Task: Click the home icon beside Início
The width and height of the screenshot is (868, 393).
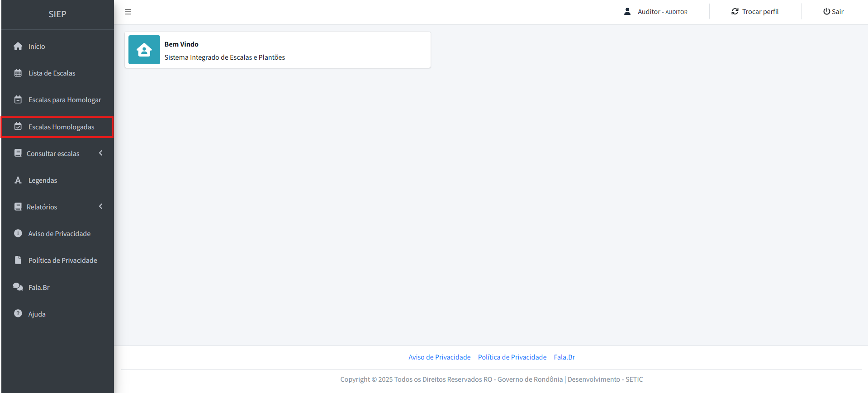Action: pyautogui.click(x=18, y=46)
